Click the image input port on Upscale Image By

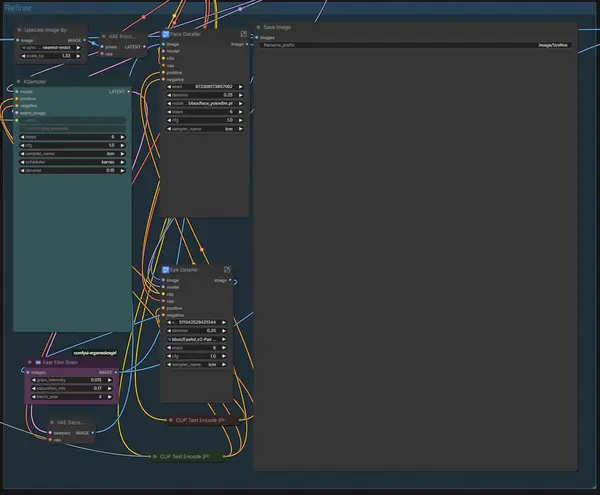pos(18,40)
